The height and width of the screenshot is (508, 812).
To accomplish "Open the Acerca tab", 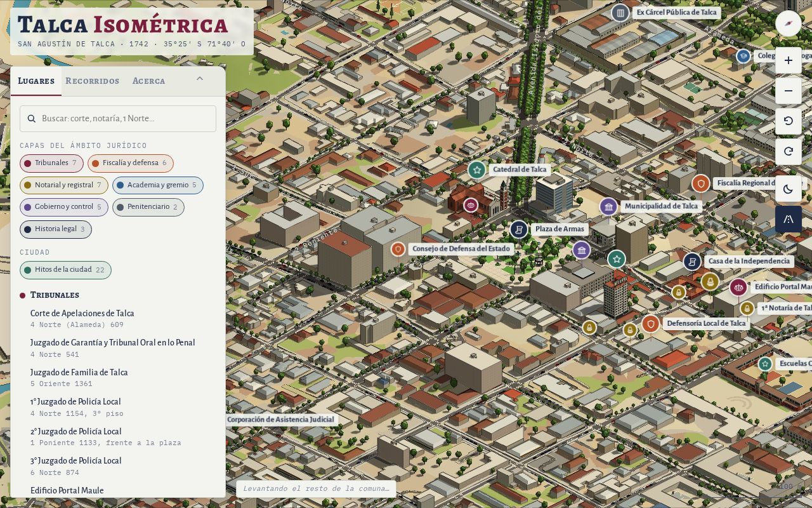I will (x=149, y=81).
